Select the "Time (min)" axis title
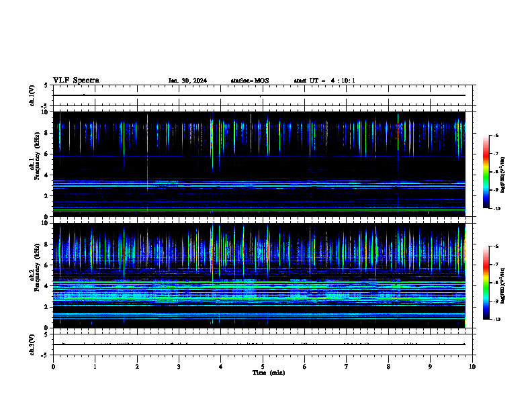This screenshot has height=411, width=532. [269, 373]
